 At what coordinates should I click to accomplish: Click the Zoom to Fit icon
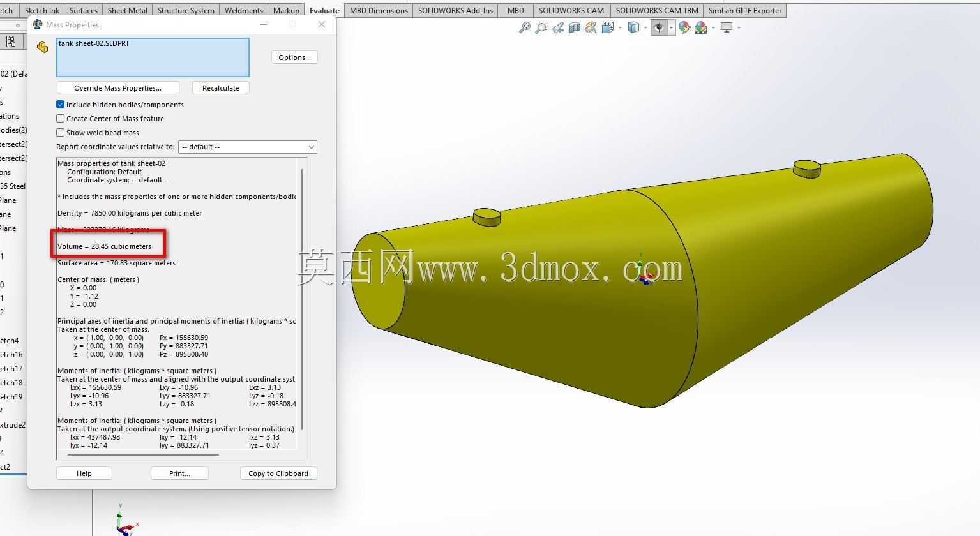click(524, 27)
